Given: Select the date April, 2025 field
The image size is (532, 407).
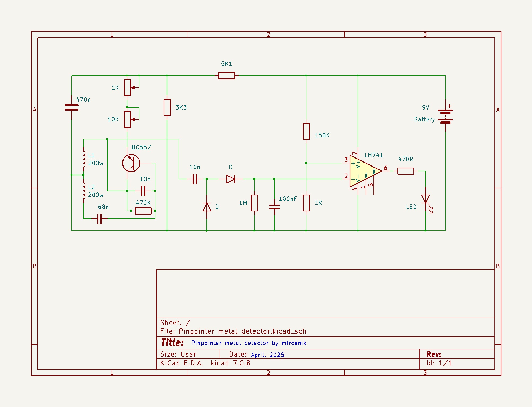Looking at the screenshot, I should [x=269, y=355].
